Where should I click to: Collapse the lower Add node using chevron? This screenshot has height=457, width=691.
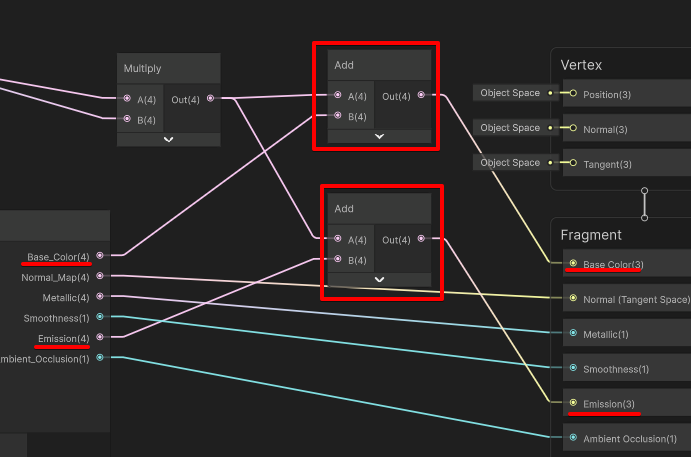pyautogui.click(x=379, y=280)
